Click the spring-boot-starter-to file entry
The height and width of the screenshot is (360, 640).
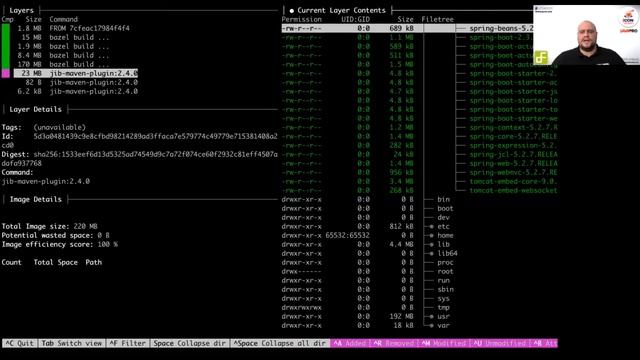tap(513, 109)
